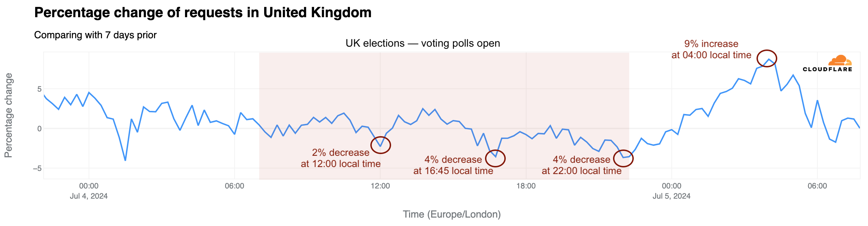Click the circle marking the 04:00 peak
Viewport: 868px width, 226px height.
tap(767, 58)
